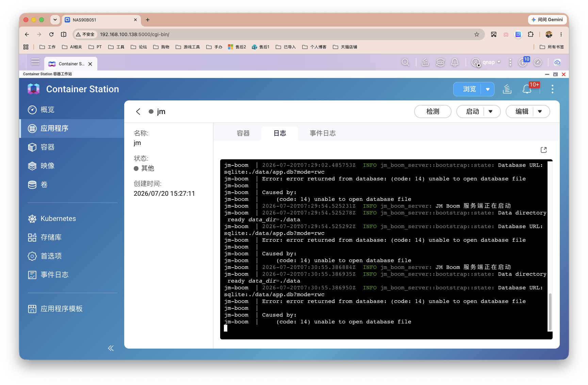Open the qnap user account menu
This screenshot has width=588, height=385.
486,62
